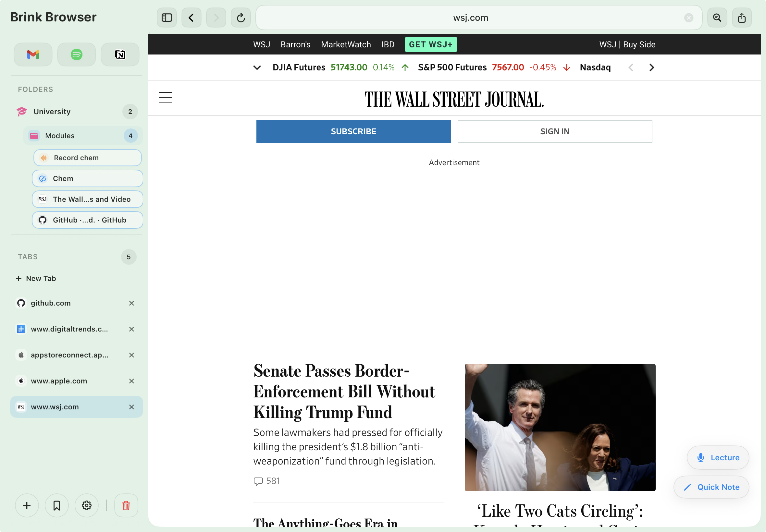Screen dimensions: 766x532
Task: Toggle the sidebar panel icon
Action: pyautogui.click(x=167, y=18)
